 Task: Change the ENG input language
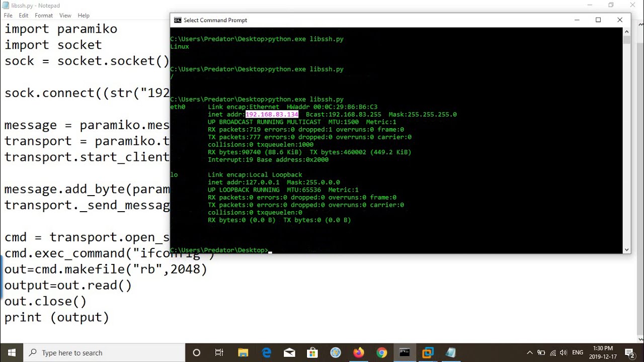pos(578,352)
